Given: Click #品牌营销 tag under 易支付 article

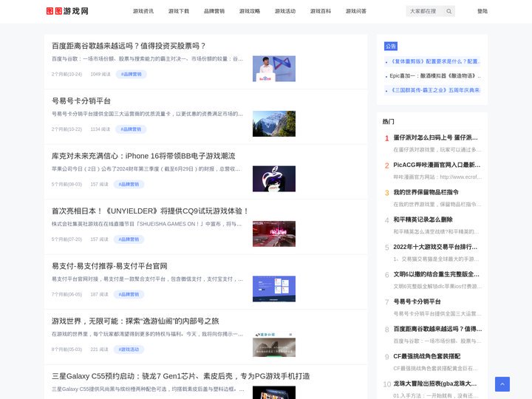Looking at the screenshot, I should [129, 294].
